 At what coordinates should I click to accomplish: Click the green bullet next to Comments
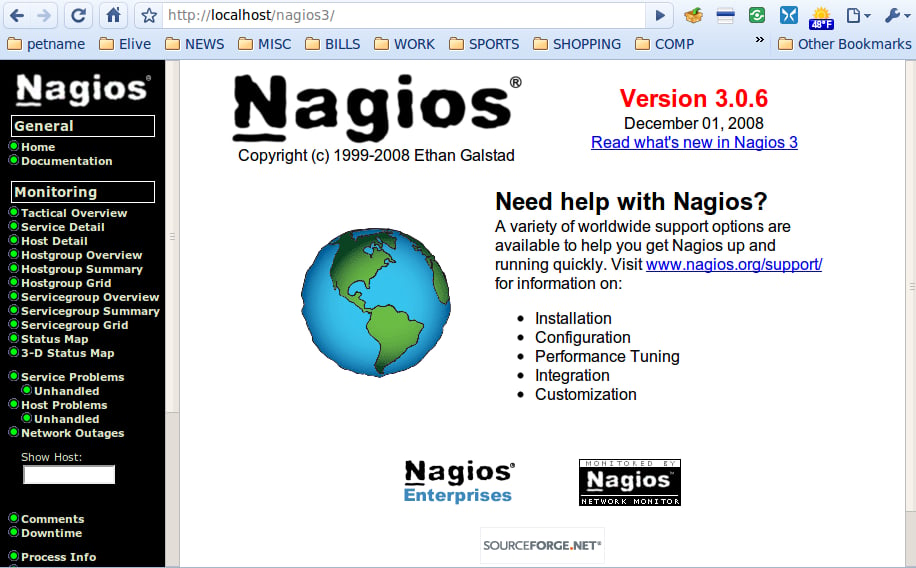[13, 518]
